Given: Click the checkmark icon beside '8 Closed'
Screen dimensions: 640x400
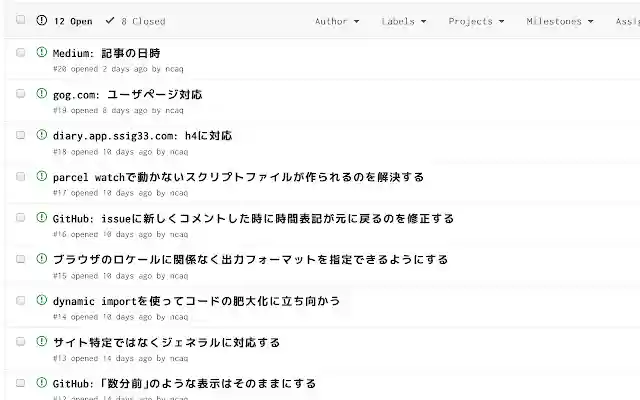Looking at the screenshot, I should pos(110,20).
